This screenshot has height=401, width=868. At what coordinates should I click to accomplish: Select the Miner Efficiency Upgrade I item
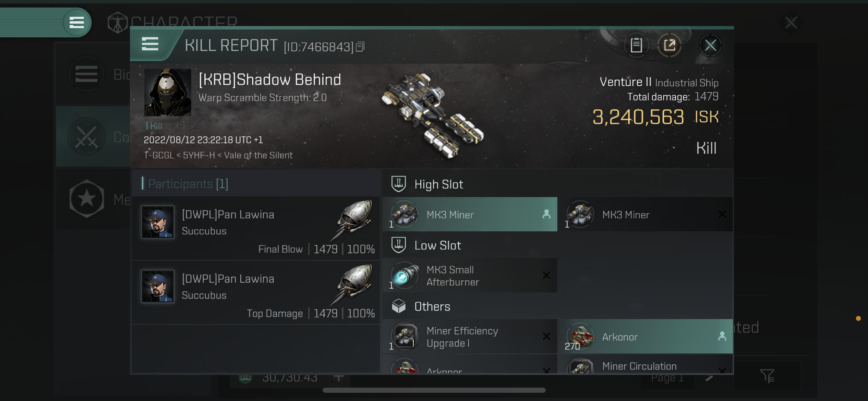(470, 337)
